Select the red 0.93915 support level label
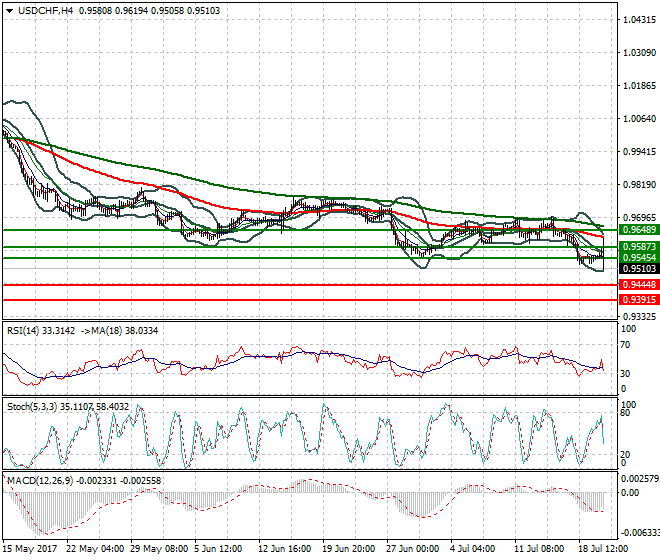Image resolution: width=660 pixels, height=560 pixels. 639,300
